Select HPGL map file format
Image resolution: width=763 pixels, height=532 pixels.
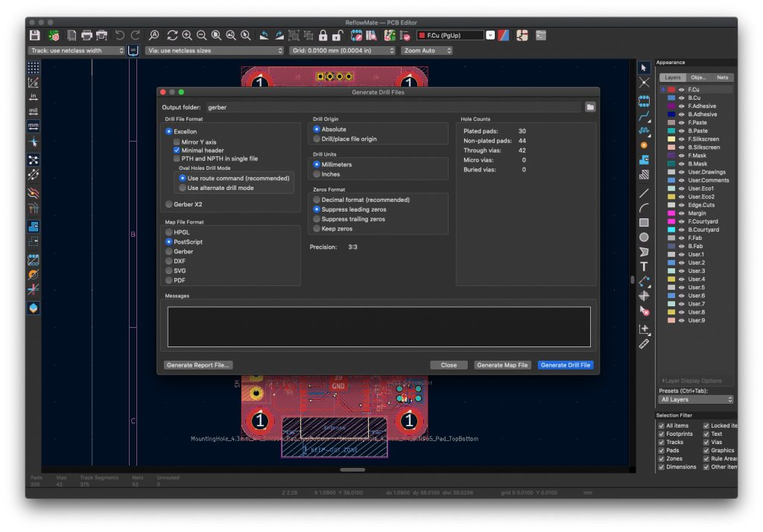[169, 232]
